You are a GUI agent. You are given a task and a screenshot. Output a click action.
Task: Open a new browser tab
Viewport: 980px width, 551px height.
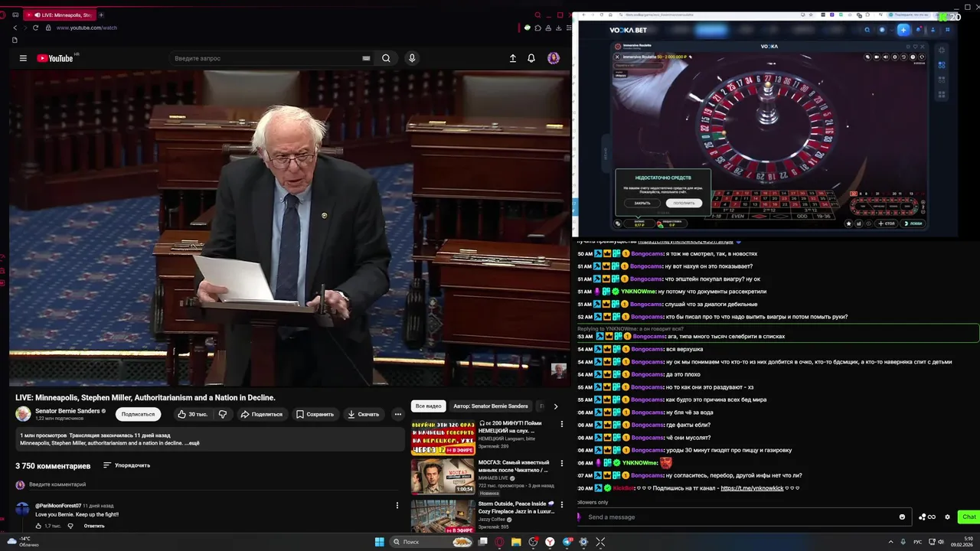click(101, 15)
